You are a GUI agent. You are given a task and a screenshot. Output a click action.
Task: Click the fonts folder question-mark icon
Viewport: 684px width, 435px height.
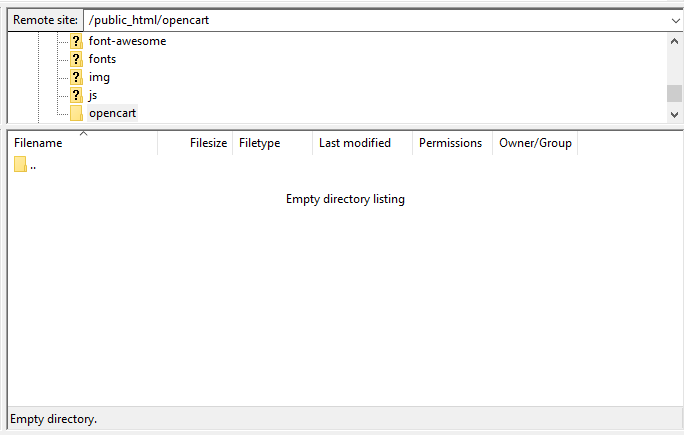76,59
